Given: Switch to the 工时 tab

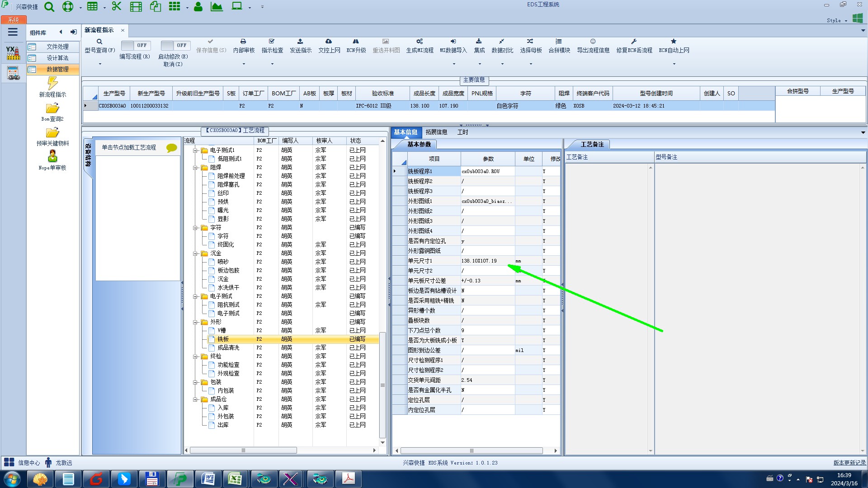Looking at the screenshot, I should 462,132.
